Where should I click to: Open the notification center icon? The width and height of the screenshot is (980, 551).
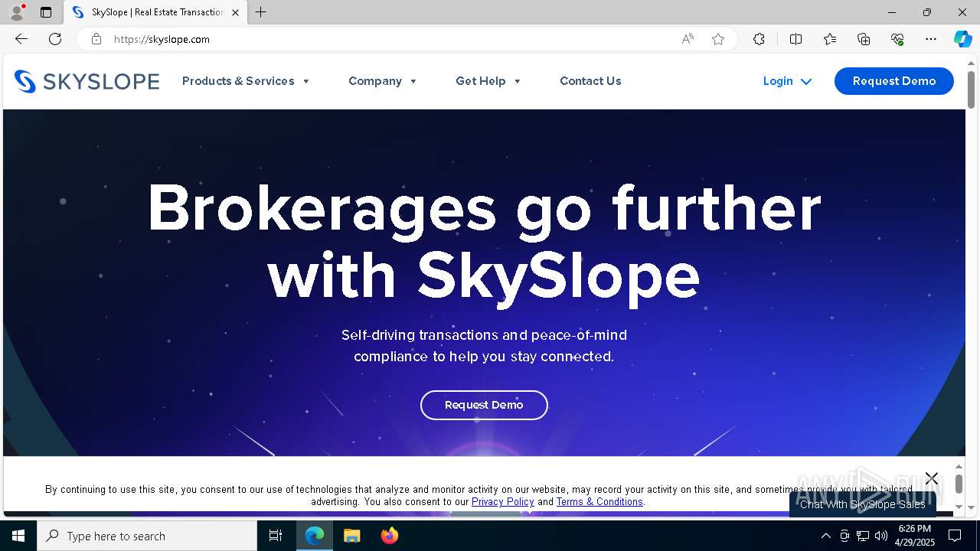coord(955,536)
